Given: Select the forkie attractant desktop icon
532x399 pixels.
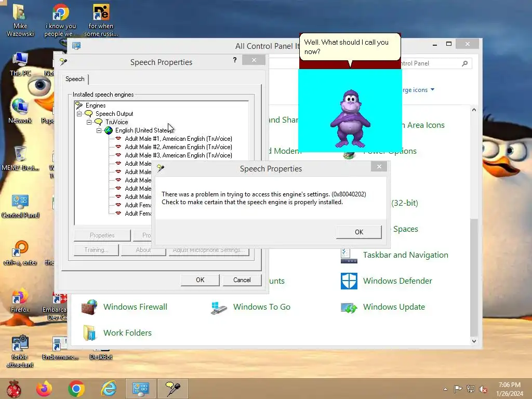Looking at the screenshot, I should pyautogui.click(x=20, y=352).
